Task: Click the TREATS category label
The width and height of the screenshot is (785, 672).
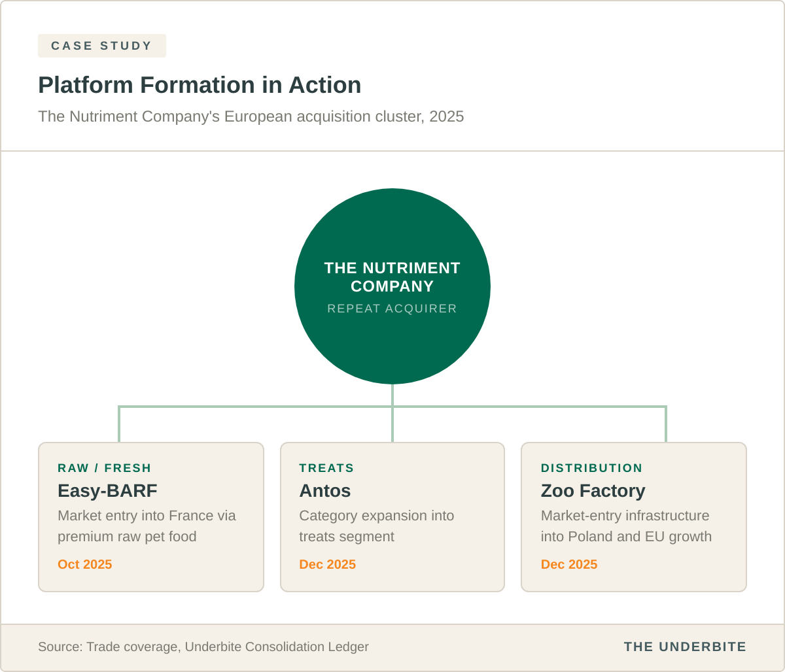Action: (326, 468)
